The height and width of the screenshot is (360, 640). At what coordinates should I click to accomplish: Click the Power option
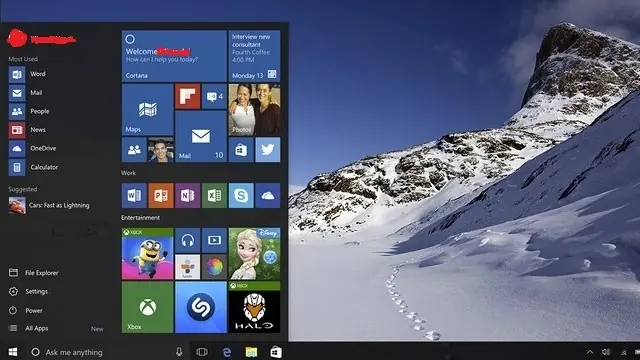pyautogui.click(x=25, y=311)
